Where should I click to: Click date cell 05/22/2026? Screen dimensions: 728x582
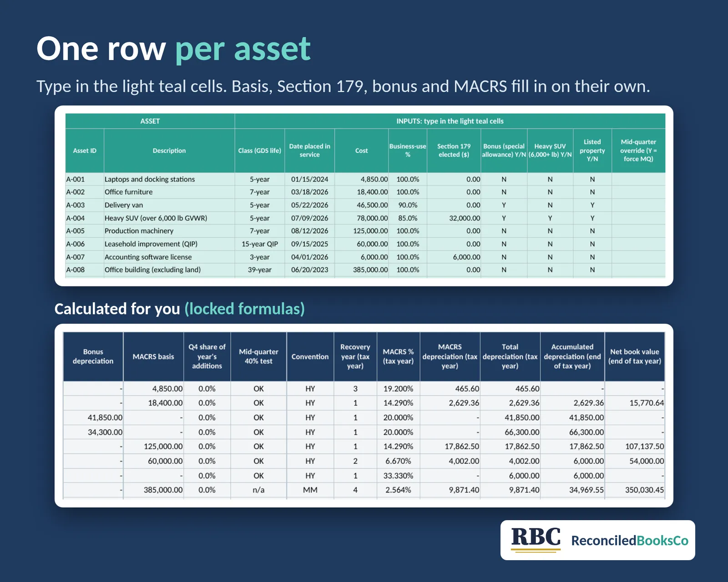point(310,205)
